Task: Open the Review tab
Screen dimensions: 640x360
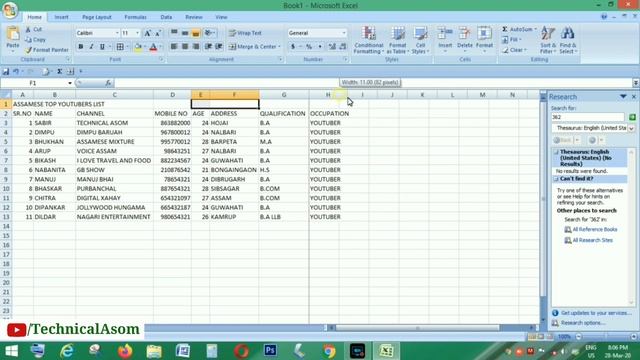Action: [194, 17]
